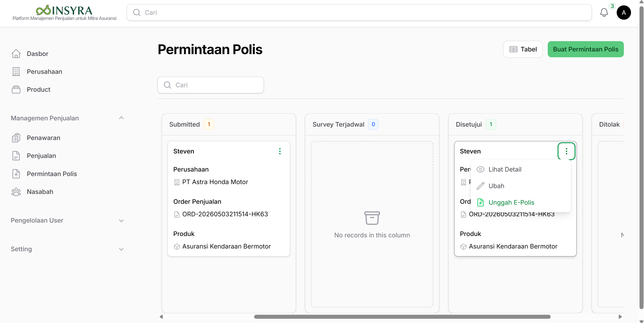
Task: Click the INSYRA logo
Action: click(x=64, y=11)
